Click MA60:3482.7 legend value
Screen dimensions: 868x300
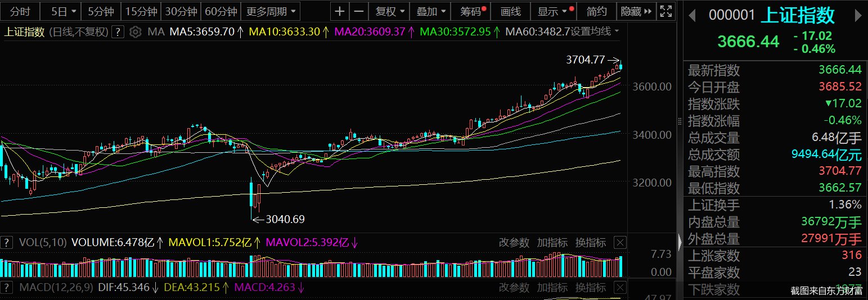538,31
